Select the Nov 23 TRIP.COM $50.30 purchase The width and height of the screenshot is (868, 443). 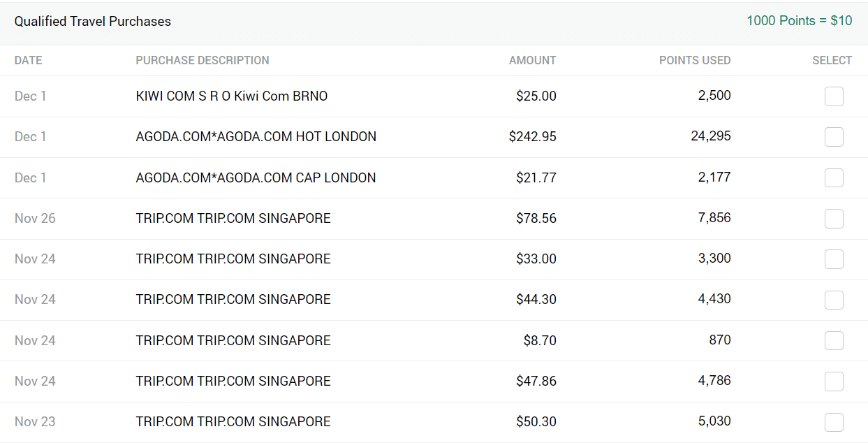point(834,422)
